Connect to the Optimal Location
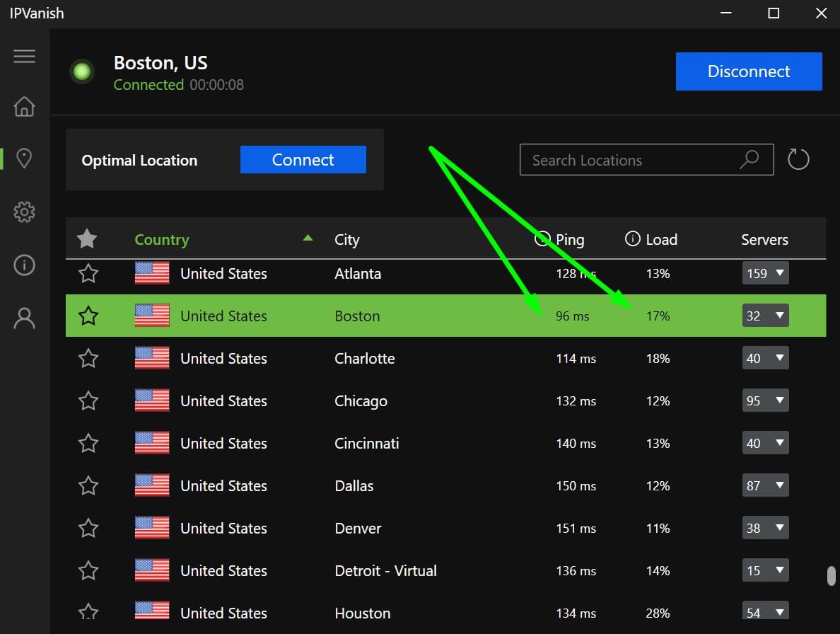840x634 pixels. (303, 159)
